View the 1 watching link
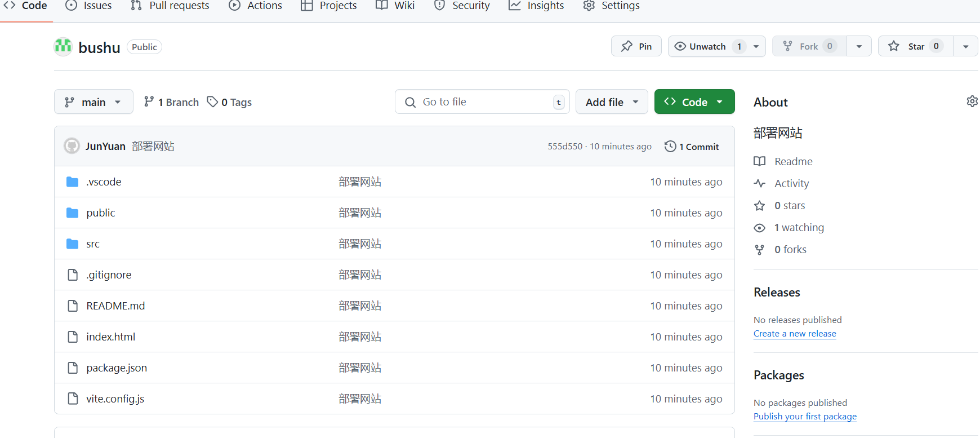The width and height of the screenshot is (980, 438). click(x=799, y=227)
